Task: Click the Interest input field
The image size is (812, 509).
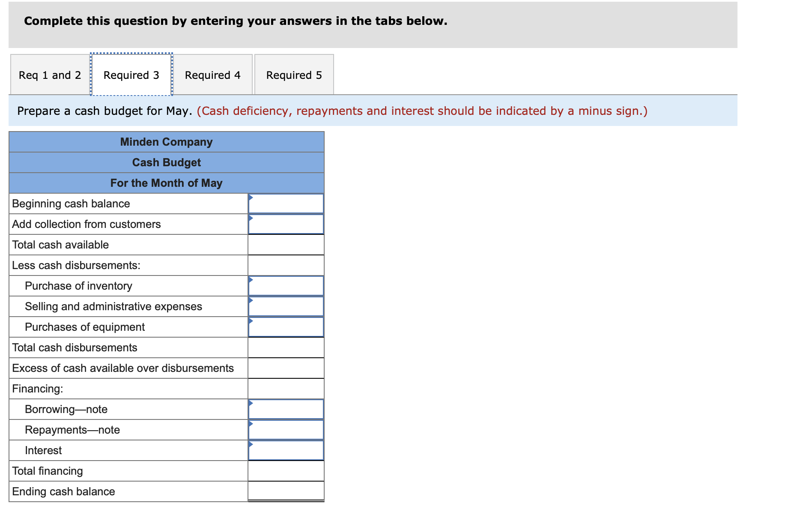Action: [286, 450]
